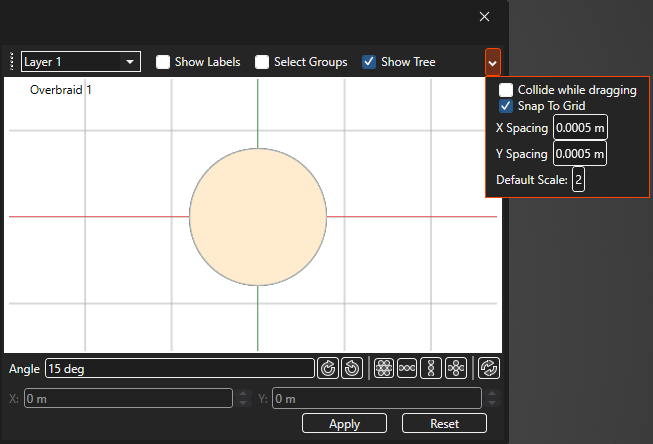The width and height of the screenshot is (653, 444).
Task: Click the toolbar drag handle grip
Action: point(12,62)
